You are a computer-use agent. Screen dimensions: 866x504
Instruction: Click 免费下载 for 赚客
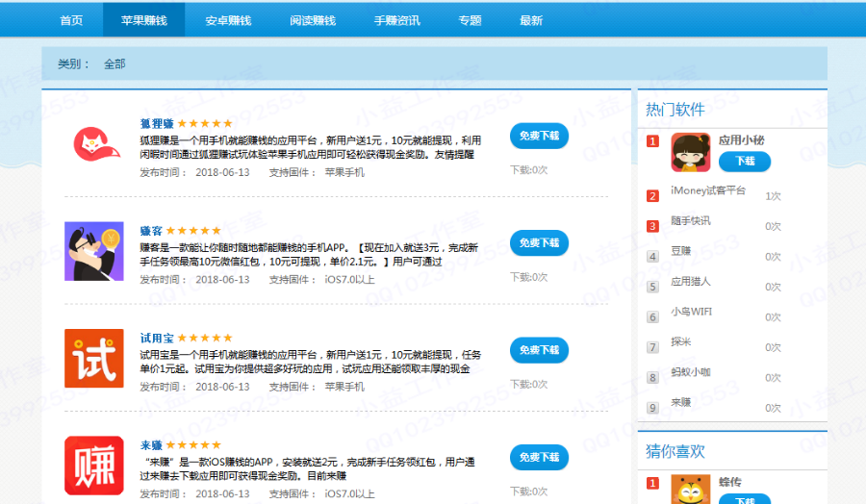point(539,243)
